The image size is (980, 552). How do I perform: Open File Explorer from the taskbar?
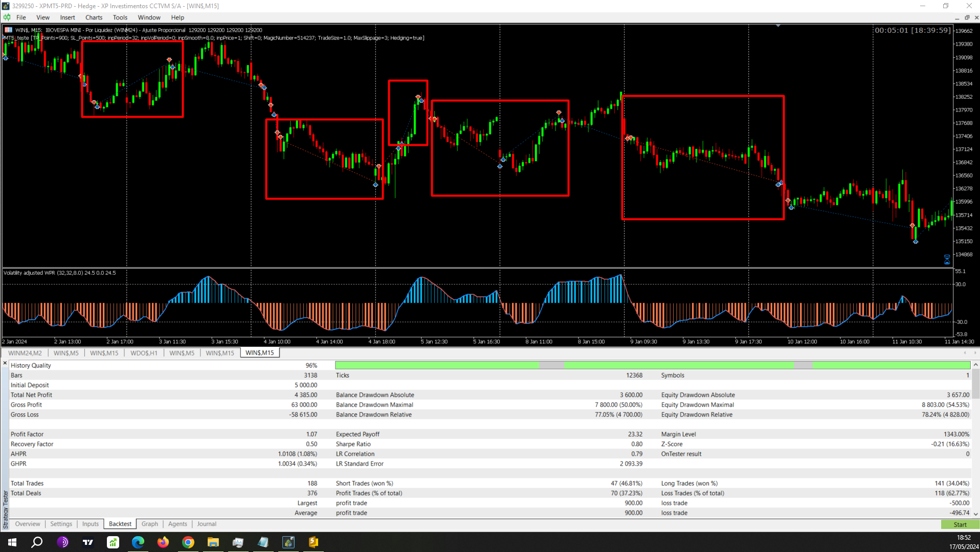tap(213, 542)
